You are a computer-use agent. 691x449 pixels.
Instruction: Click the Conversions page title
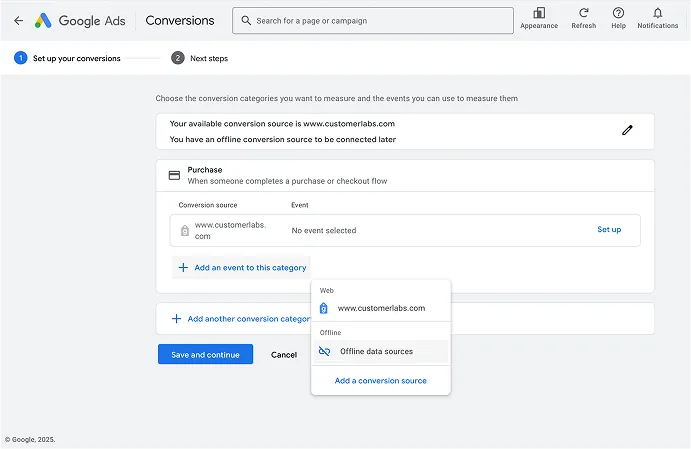click(180, 20)
